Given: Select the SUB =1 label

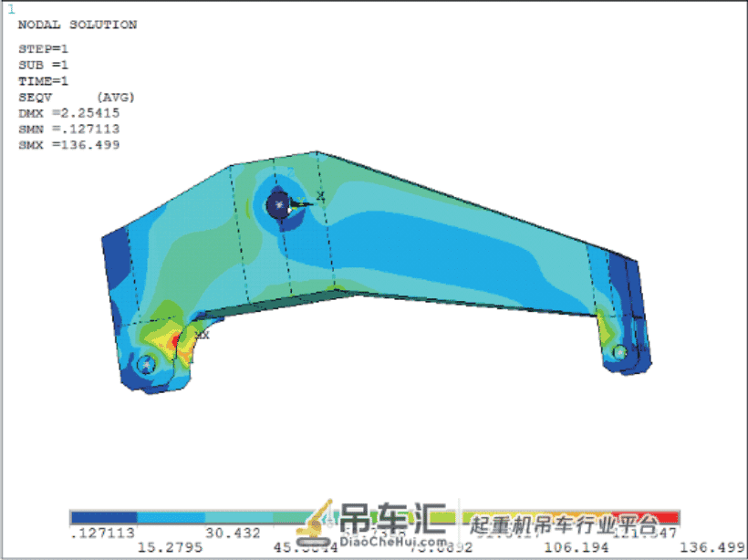Looking at the screenshot, I should [x=43, y=65].
